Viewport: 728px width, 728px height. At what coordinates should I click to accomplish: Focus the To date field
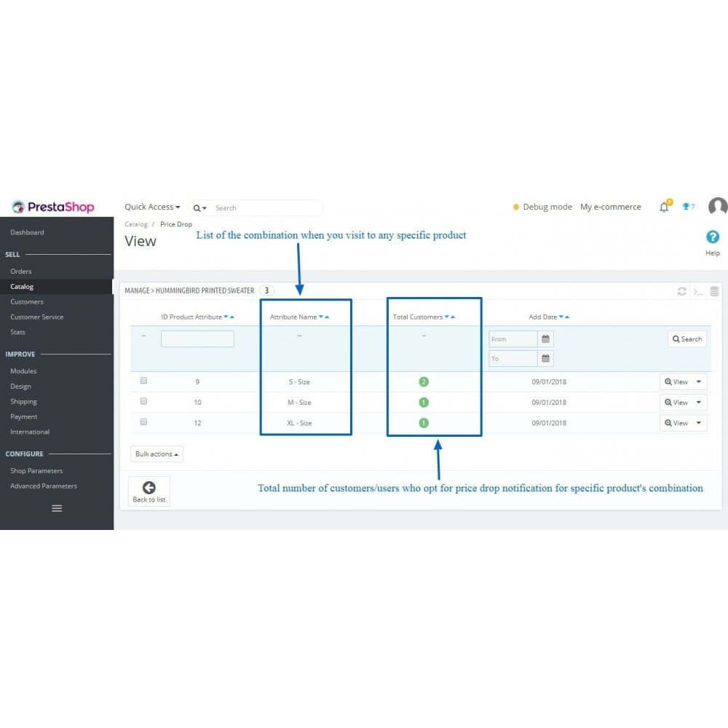(513, 358)
